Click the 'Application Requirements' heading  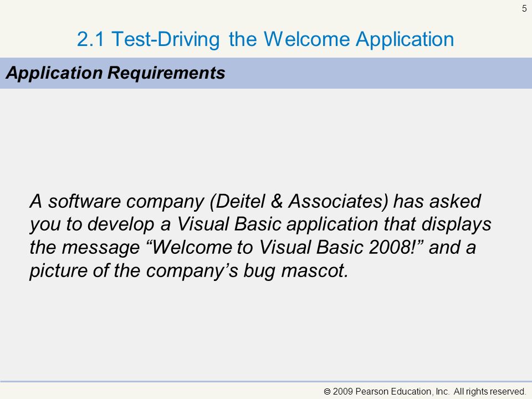point(115,73)
